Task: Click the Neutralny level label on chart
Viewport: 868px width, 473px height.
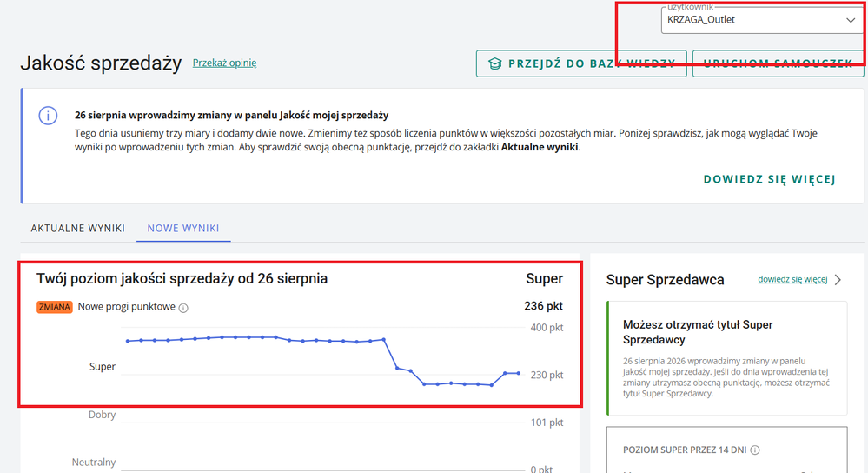Action: [94, 462]
